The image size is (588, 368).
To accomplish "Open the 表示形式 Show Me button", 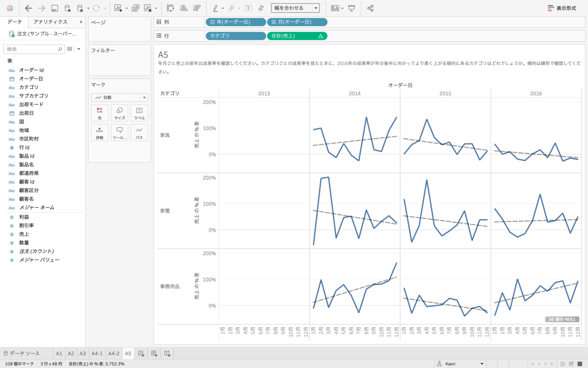I will 562,8.
